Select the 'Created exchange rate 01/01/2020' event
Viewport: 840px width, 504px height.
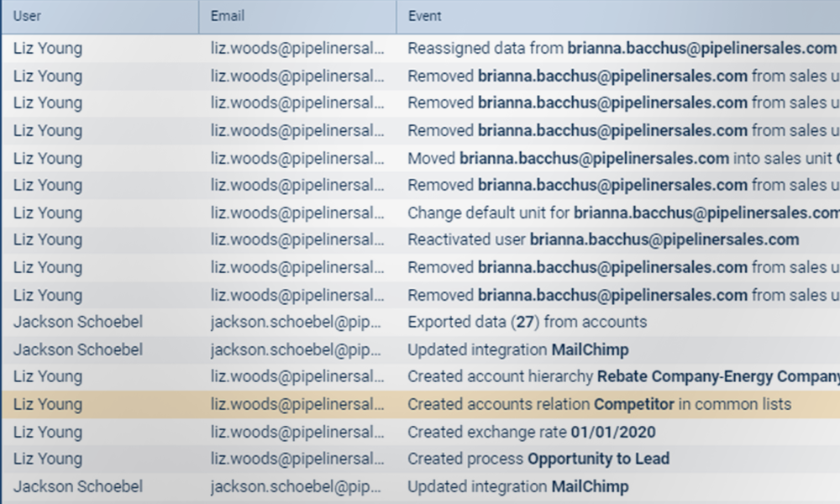click(x=531, y=432)
